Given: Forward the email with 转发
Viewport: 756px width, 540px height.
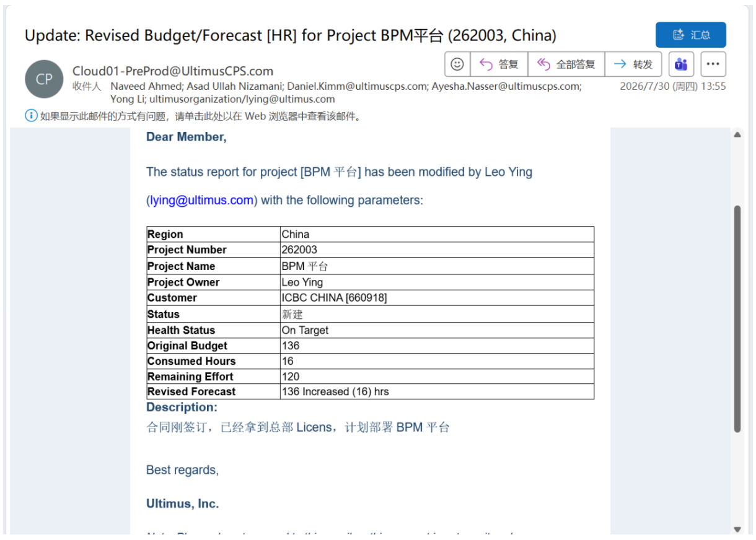Looking at the screenshot, I should click(x=633, y=64).
